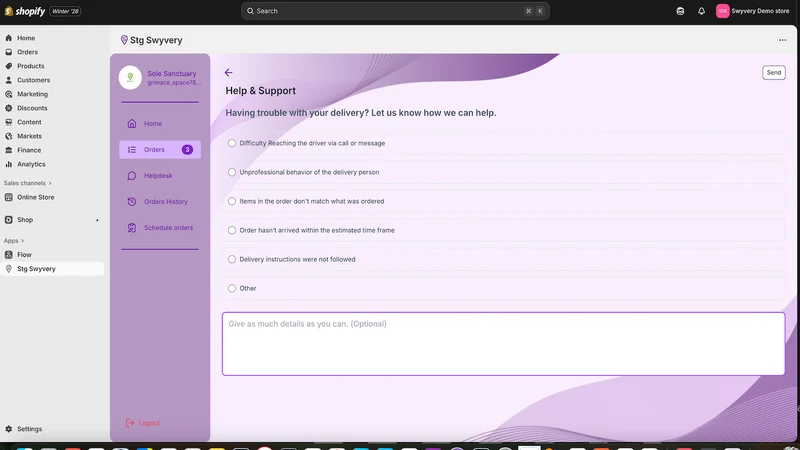This screenshot has width=800, height=450.
Task: Click the Send button
Action: tap(773, 72)
